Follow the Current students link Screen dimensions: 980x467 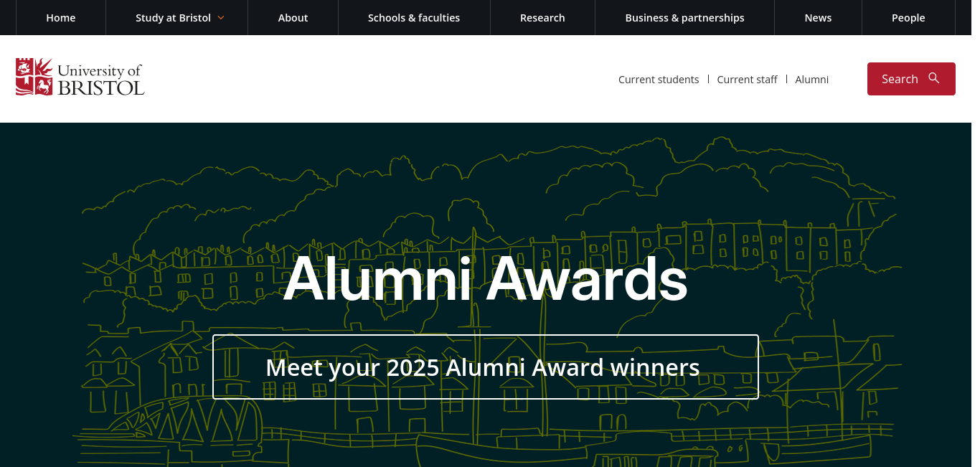coord(659,80)
